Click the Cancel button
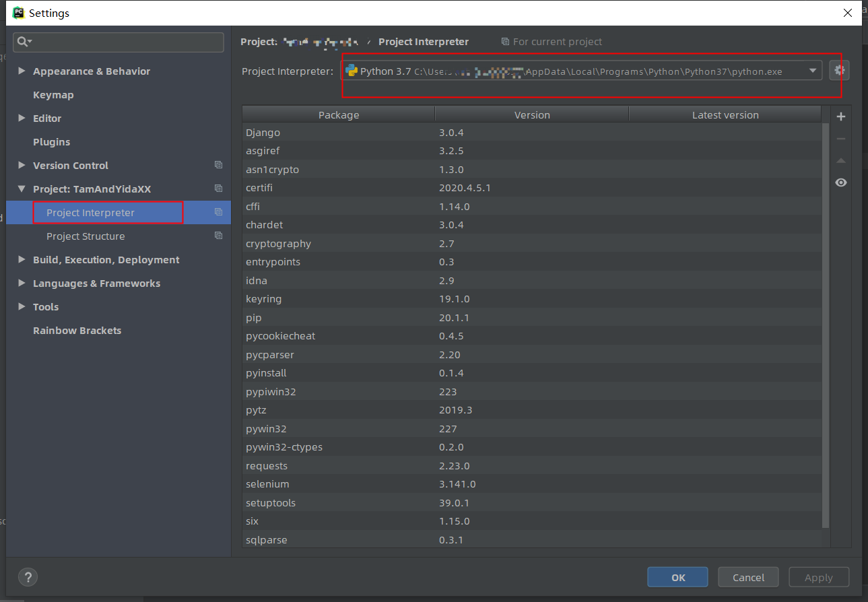Image resolution: width=868 pixels, height=602 pixels. point(748,577)
